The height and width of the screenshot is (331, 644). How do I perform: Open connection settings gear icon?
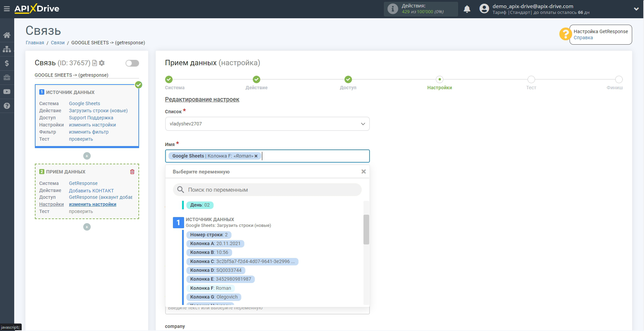(102, 63)
